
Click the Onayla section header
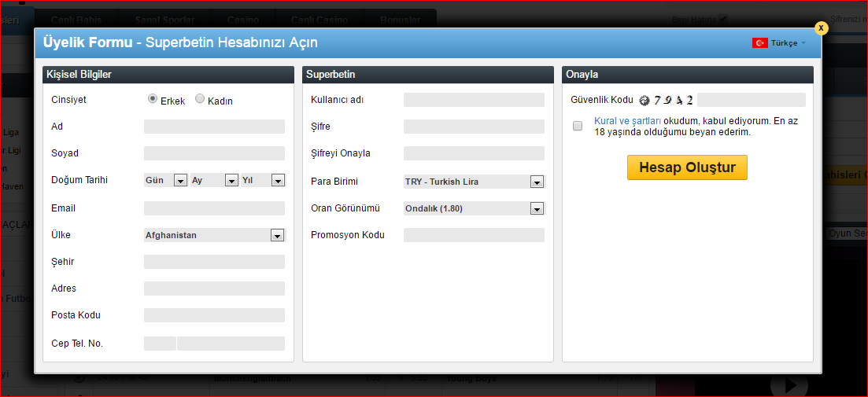point(688,75)
